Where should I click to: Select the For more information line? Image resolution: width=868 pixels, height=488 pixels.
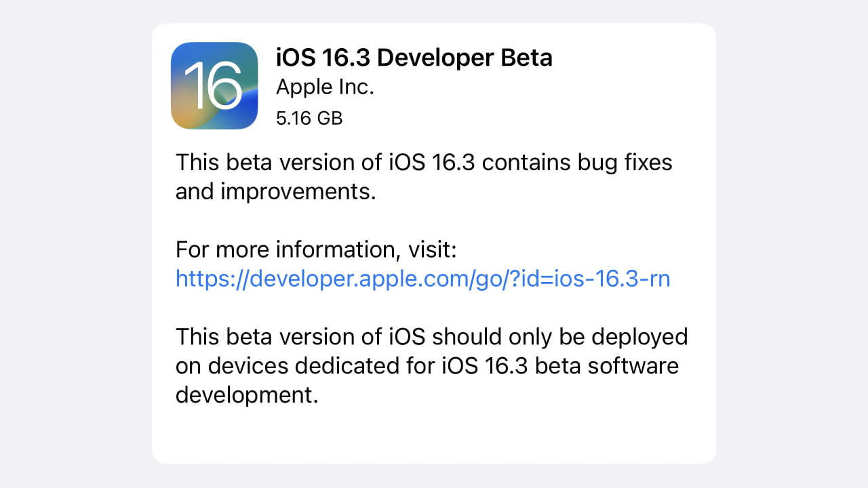click(x=316, y=249)
